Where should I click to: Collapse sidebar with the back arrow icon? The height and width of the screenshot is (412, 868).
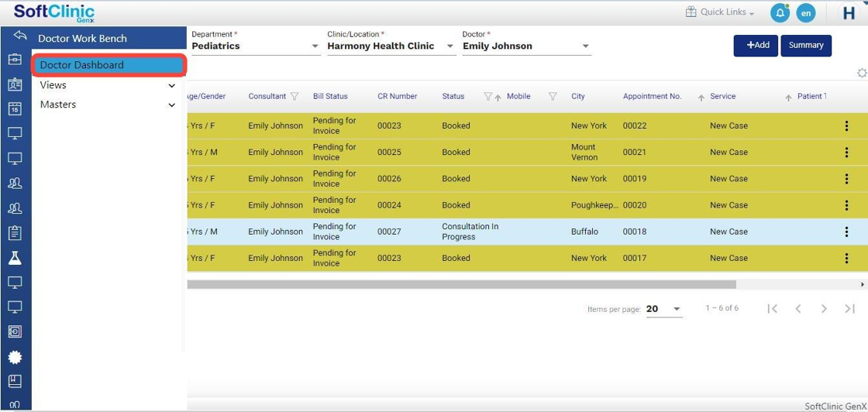(20, 36)
